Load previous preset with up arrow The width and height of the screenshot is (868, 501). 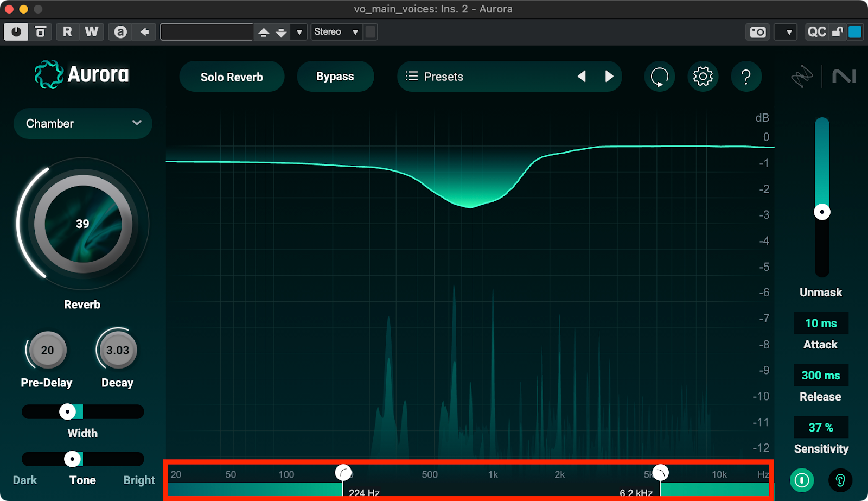[264, 32]
